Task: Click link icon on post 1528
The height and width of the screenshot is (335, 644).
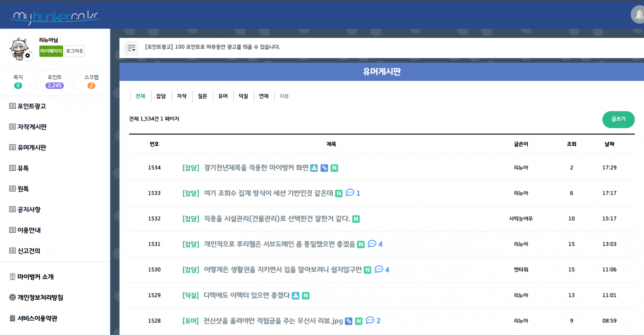Action: click(x=348, y=321)
